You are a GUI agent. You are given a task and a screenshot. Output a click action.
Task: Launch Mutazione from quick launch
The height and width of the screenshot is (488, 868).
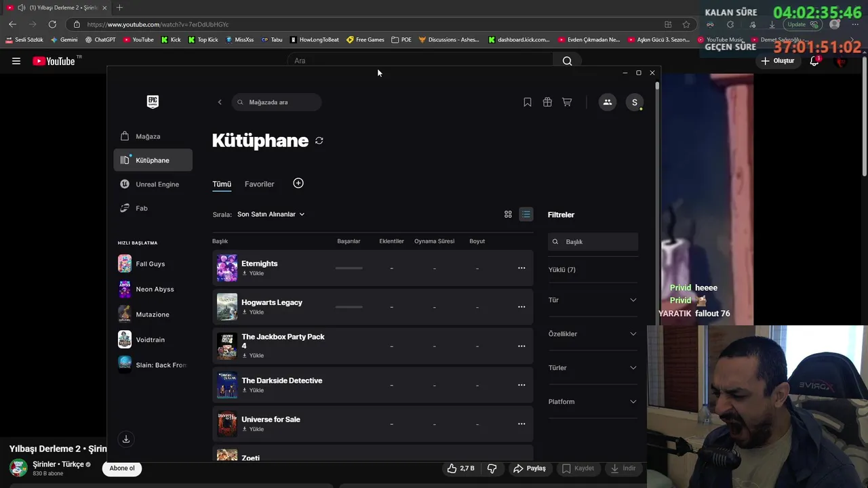(153, 314)
